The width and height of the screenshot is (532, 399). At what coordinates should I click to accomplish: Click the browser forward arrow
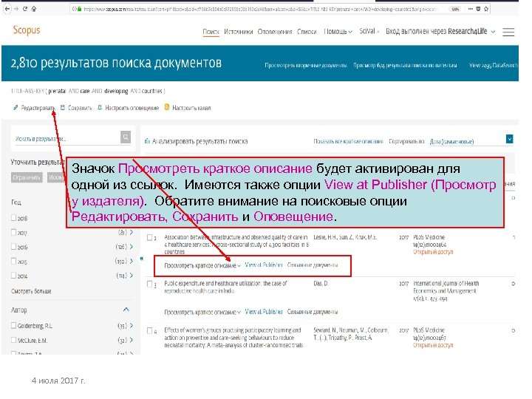pos(16,9)
